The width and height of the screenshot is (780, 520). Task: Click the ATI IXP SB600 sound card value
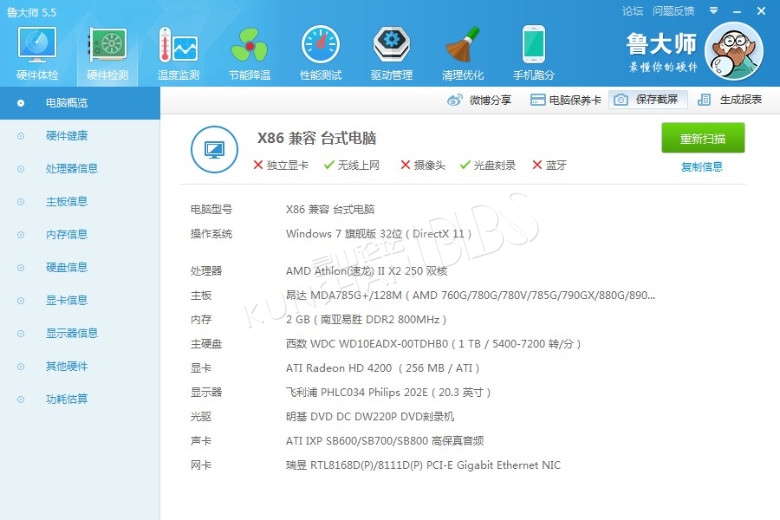[385, 441]
